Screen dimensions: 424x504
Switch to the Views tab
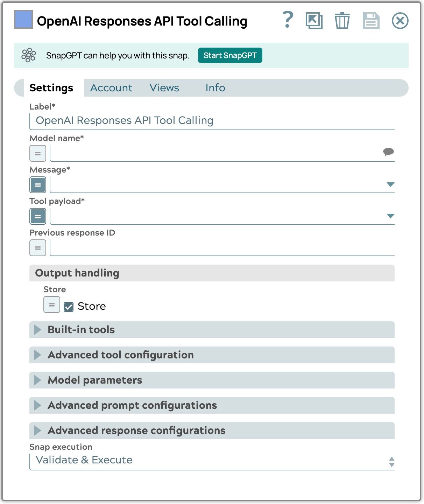tap(164, 88)
